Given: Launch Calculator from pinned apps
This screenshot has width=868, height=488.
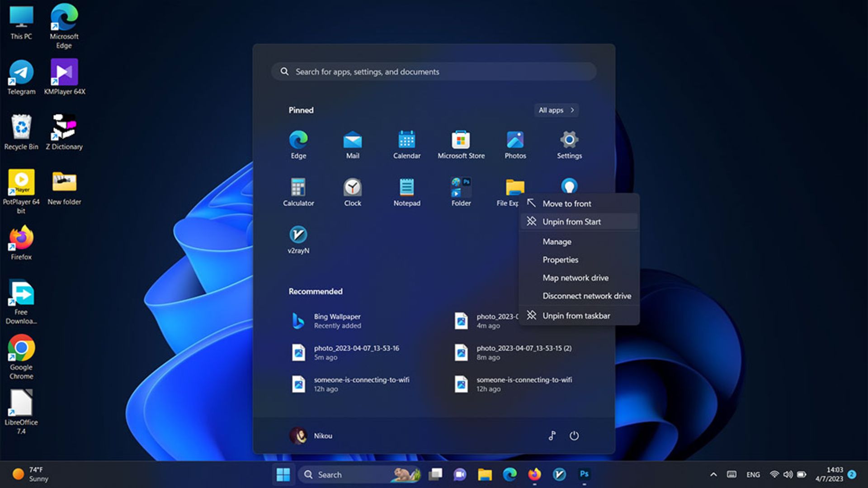Looking at the screenshot, I should point(298,188).
